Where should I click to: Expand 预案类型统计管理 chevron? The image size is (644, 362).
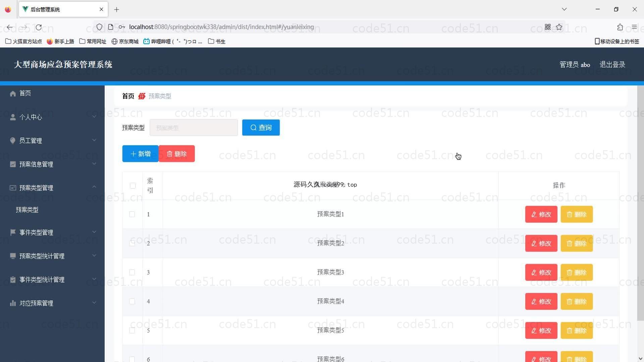pyautogui.click(x=94, y=255)
